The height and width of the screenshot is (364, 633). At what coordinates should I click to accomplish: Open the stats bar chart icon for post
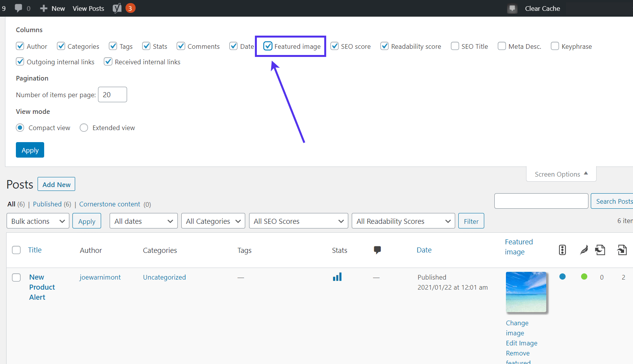point(337,277)
